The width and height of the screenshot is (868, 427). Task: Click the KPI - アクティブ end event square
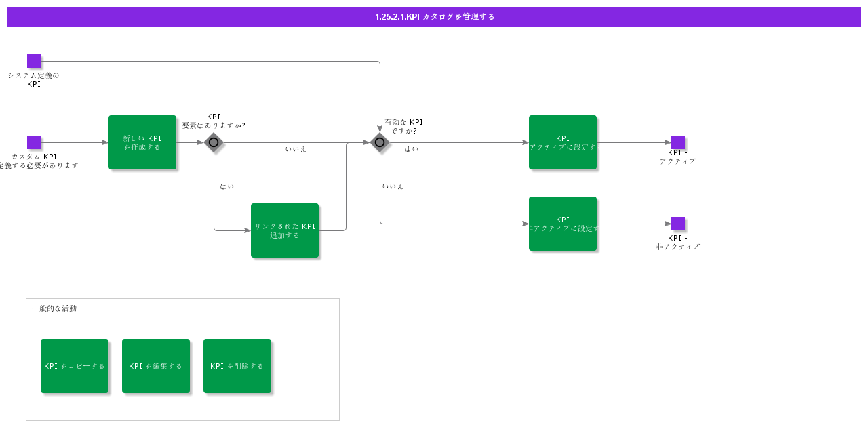click(678, 142)
